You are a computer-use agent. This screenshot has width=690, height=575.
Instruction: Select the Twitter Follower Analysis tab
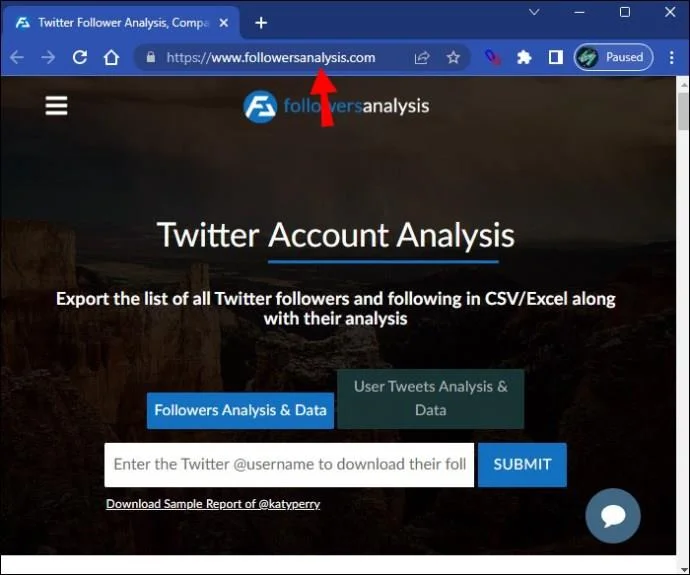click(x=122, y=23)
